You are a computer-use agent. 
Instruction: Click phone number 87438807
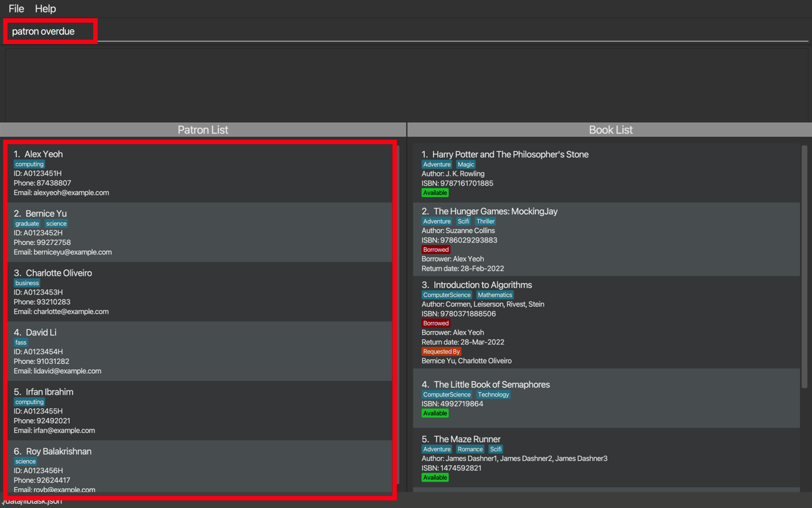[x=42, y=183]
